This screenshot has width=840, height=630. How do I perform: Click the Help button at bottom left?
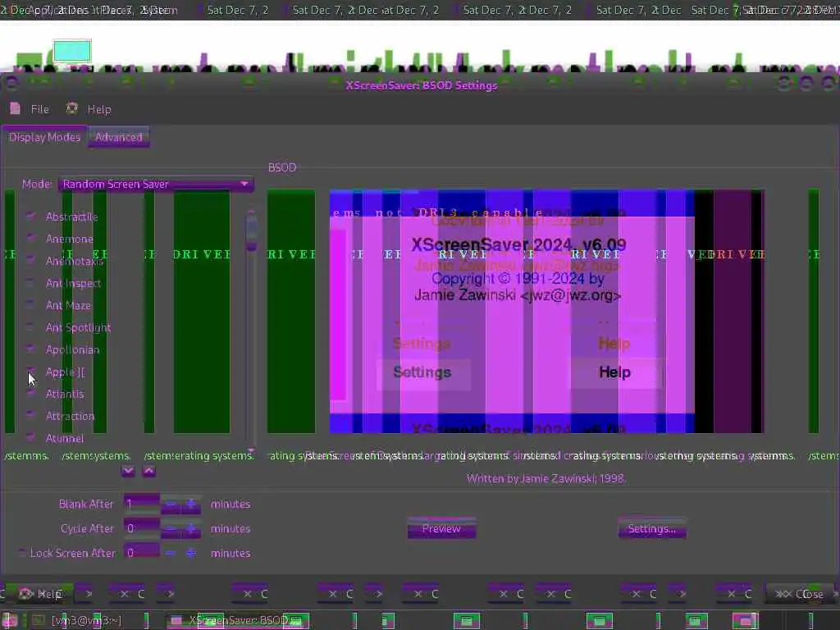[39, 594]
